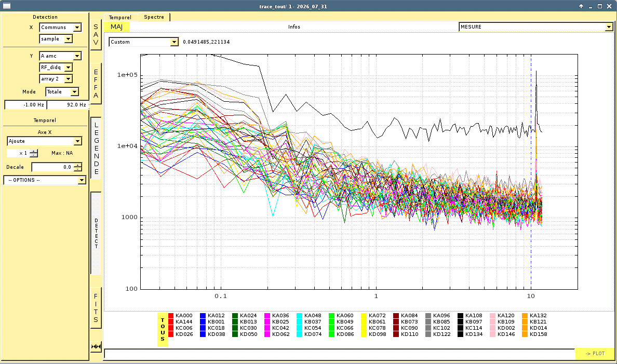Switch to the Temporel tab
Image resolution: width=617 pixels, height=364 pixels.
[120, 17]
